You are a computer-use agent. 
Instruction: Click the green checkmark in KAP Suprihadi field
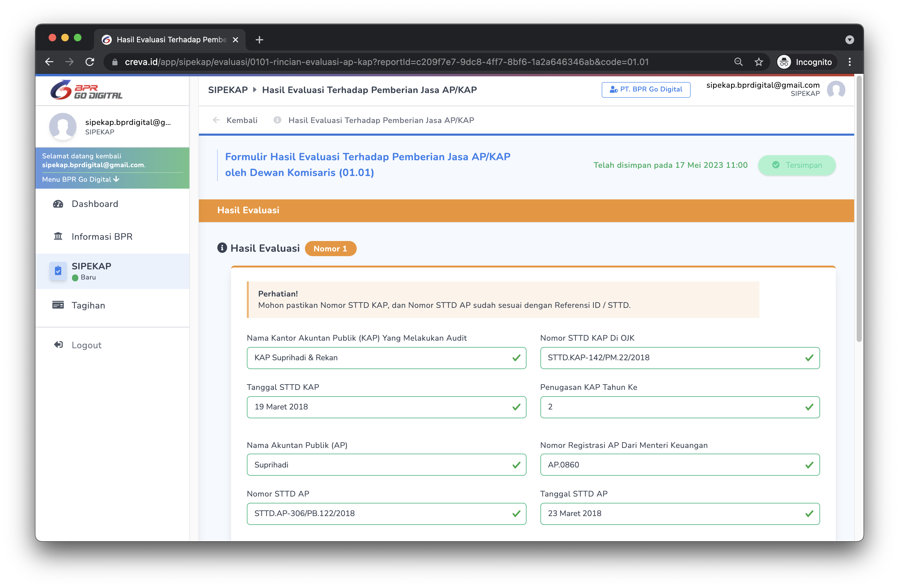pos(516,357)
